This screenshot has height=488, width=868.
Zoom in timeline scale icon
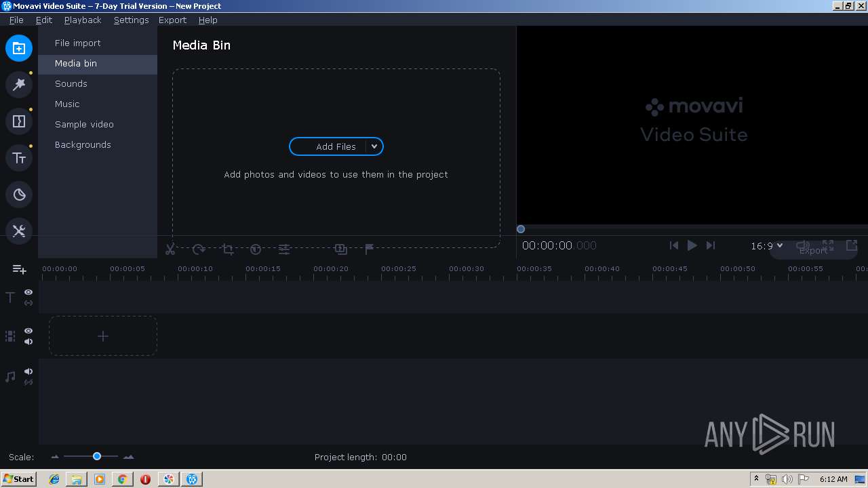coord(128,457)
